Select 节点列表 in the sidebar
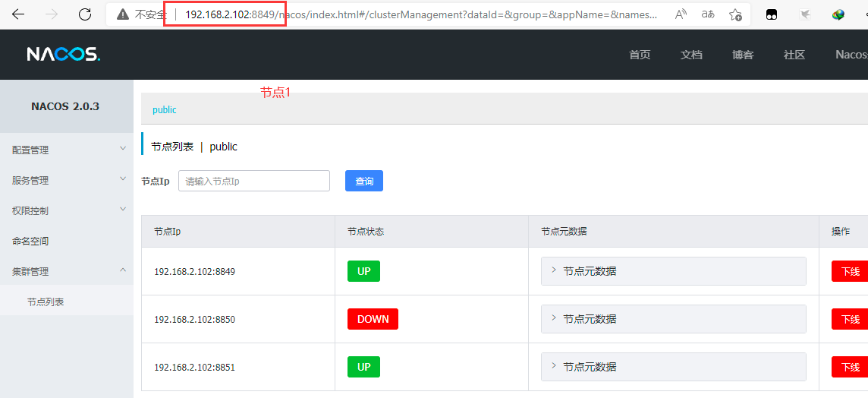The image size is (868, 398). 46,302
